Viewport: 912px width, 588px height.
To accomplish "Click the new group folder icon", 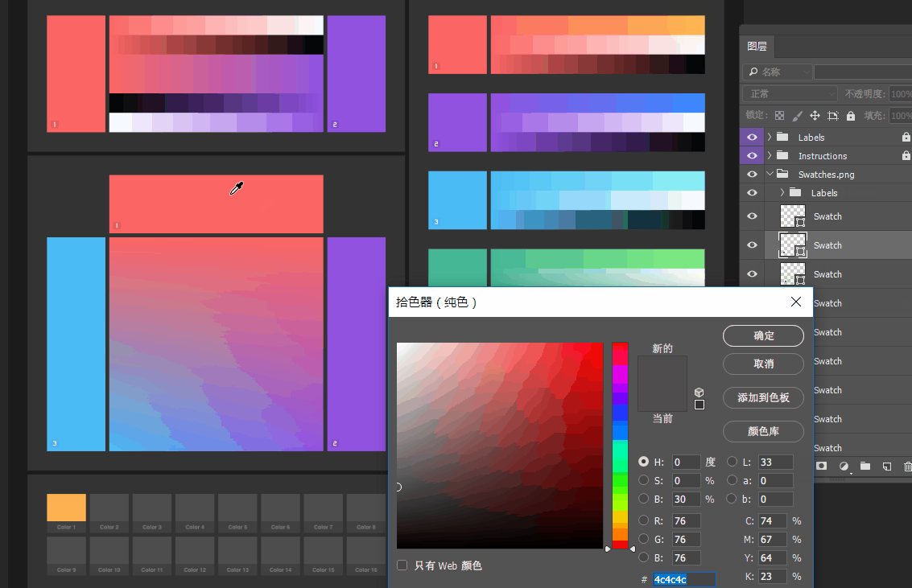I will (x=865, y=466).
